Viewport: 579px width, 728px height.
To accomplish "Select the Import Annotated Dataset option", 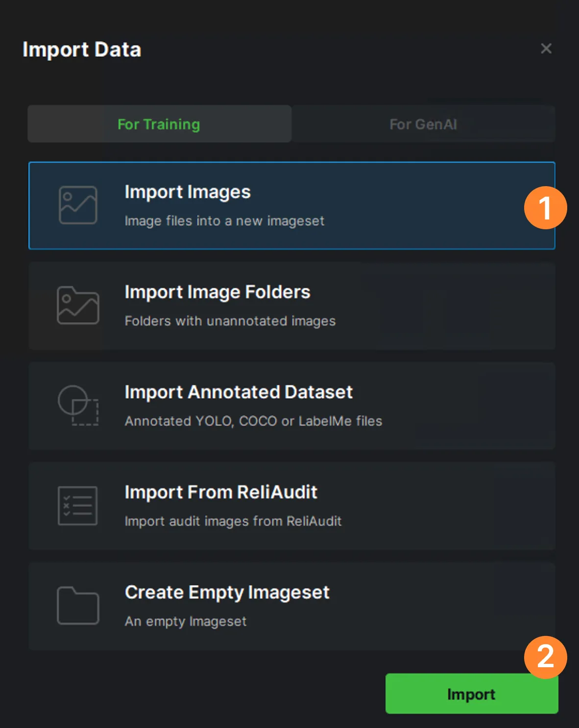I will (x=291, y=406).
